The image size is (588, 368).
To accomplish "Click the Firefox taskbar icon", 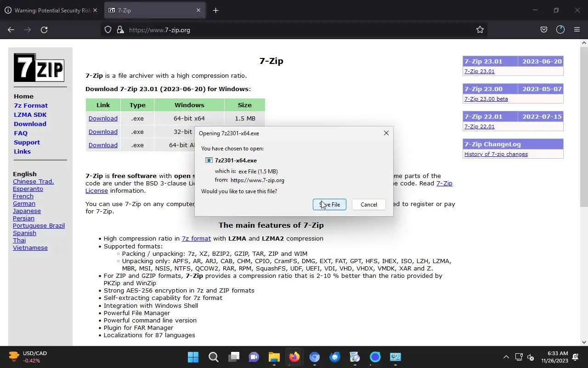I will 294,357.
